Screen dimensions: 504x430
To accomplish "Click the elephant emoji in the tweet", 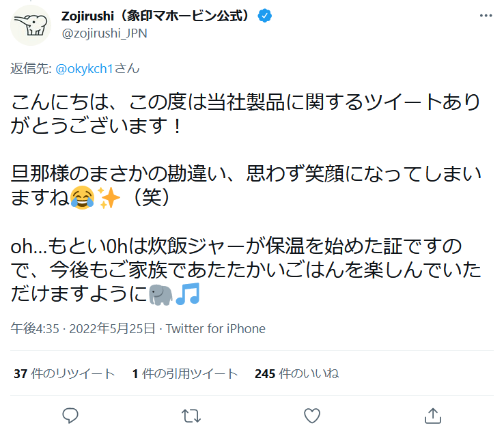I will point(160,294).
